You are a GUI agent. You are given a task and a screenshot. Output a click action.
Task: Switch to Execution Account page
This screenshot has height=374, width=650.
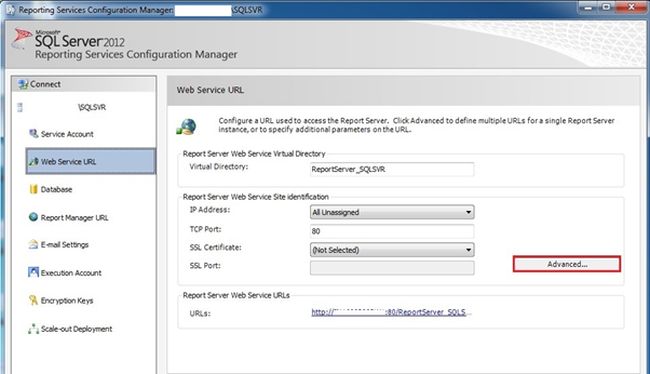71,273
